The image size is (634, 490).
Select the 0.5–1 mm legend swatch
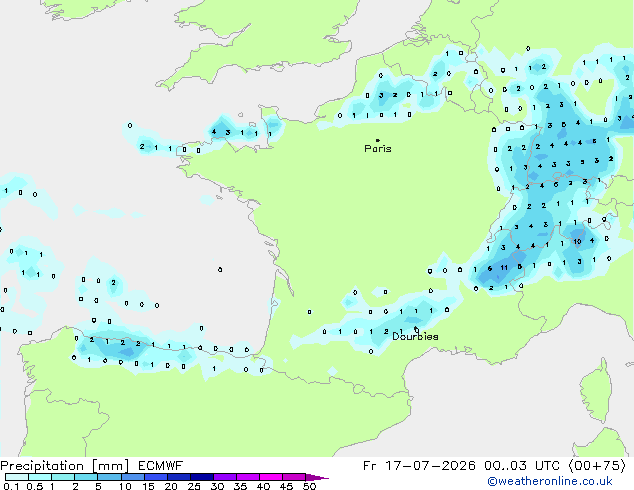40,477
